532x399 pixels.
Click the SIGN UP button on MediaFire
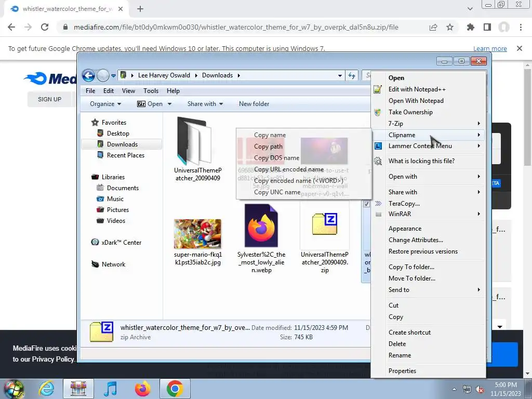pyautogui.click(x=49, y=99)
